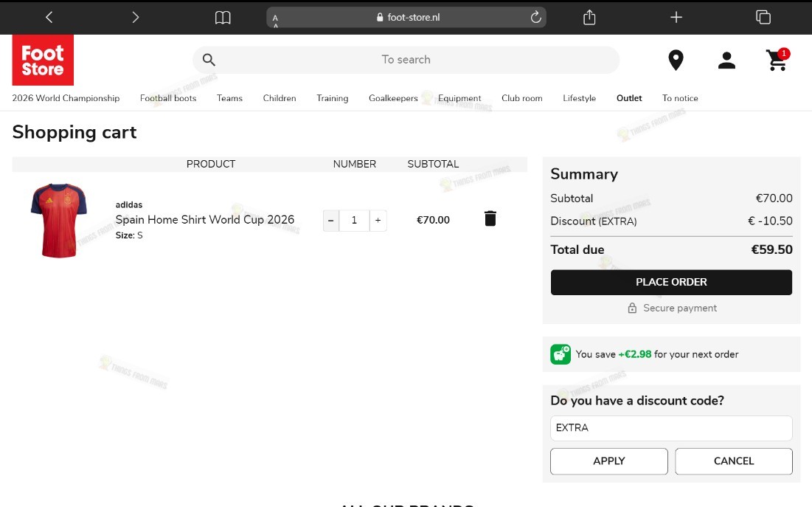Open the account profile icon
The width and height of the screenshot is (812, 507).
click(726, 60)
